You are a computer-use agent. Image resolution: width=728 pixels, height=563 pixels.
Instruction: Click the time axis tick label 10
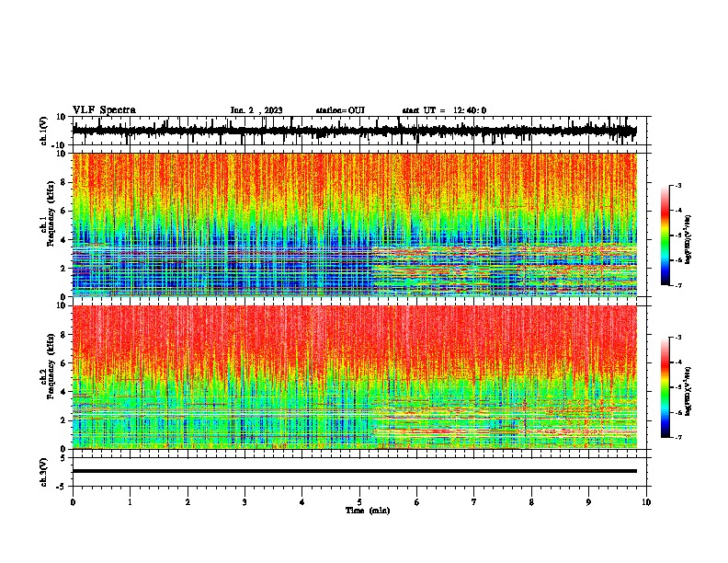[646, 502]
